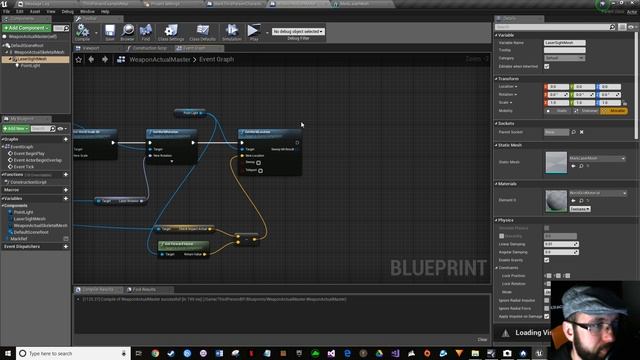Add a new function with plus icon

(66, 175)
